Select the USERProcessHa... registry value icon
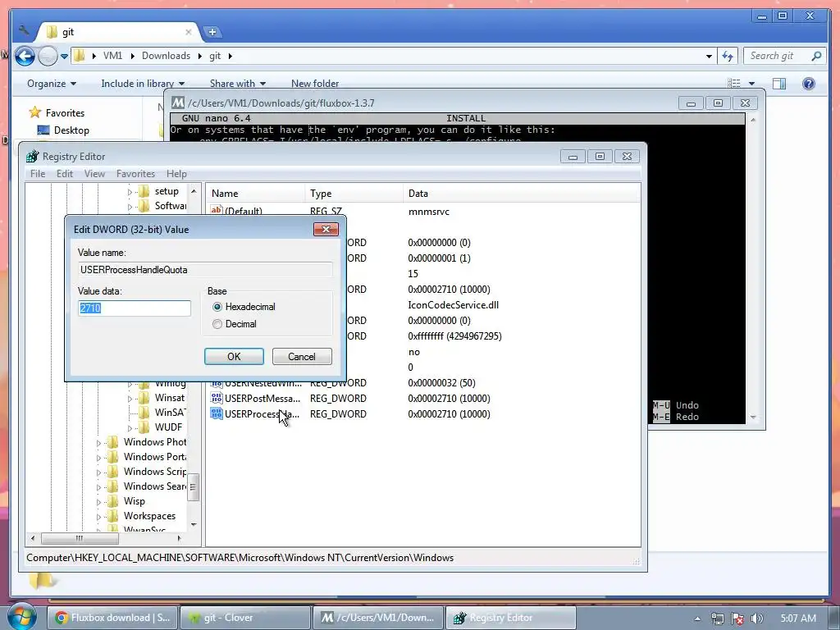 pos(217,413)
